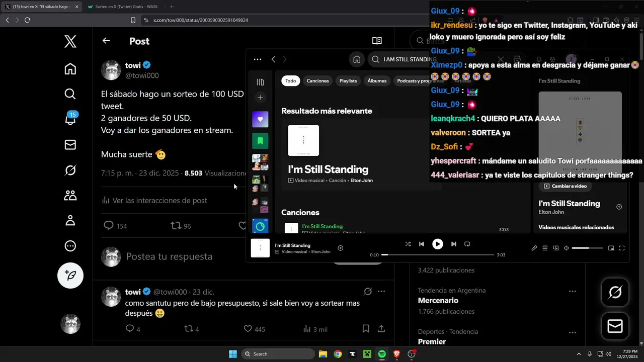644x362 pixels.
Task: Select the Playlists filter in Spotify
Action: pyautogui.click(x=348, y=80)
